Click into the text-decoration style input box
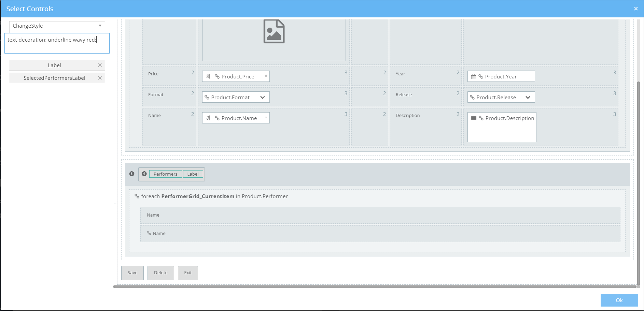 point(57,43)
